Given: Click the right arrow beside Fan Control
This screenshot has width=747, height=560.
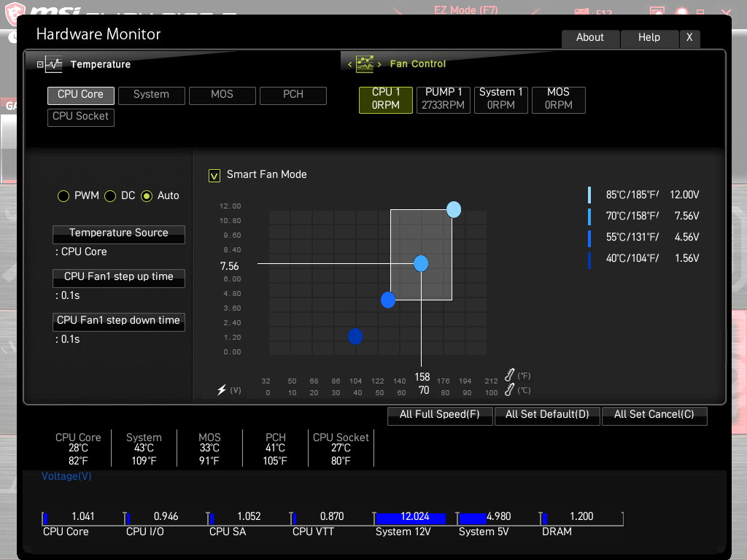Looking at the screenshot, I should click(379, 64).
